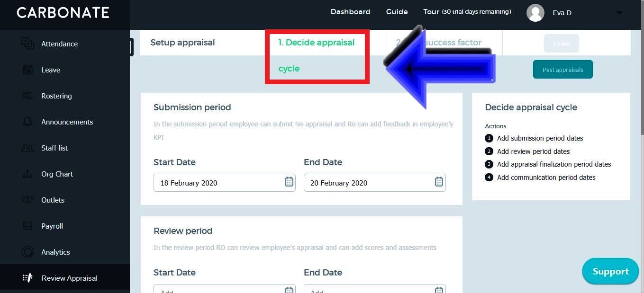Open Past appraisals
The height and width of the screenshot is (293, 644).
point(563,70)
